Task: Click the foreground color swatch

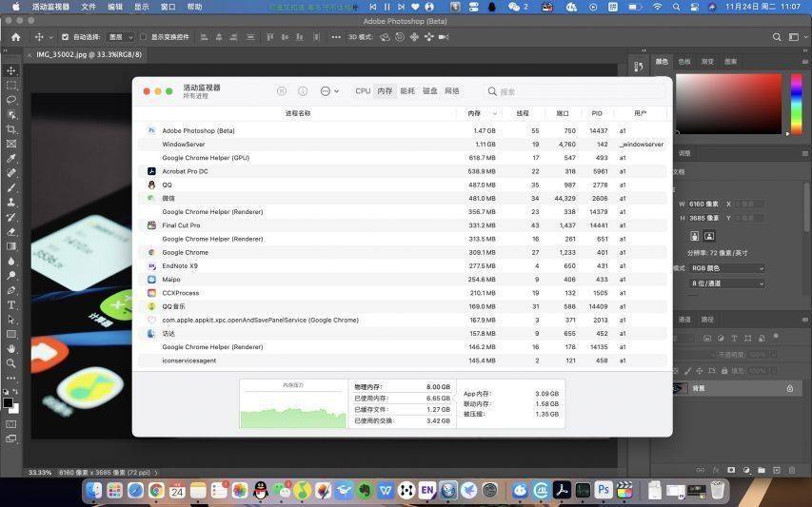Action: pos(8,403)
